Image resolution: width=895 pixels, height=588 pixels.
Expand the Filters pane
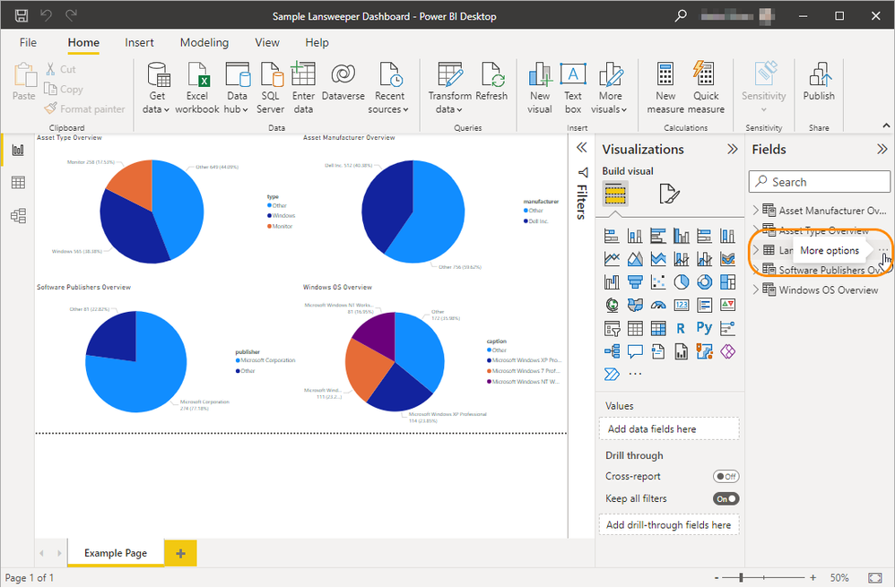pos(581,148)
